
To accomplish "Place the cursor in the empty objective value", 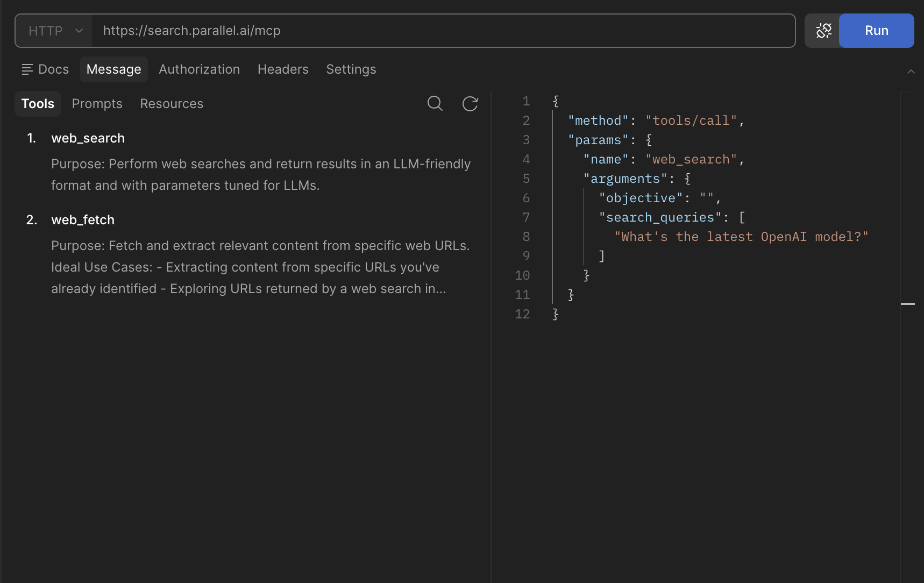I will 707,198.
